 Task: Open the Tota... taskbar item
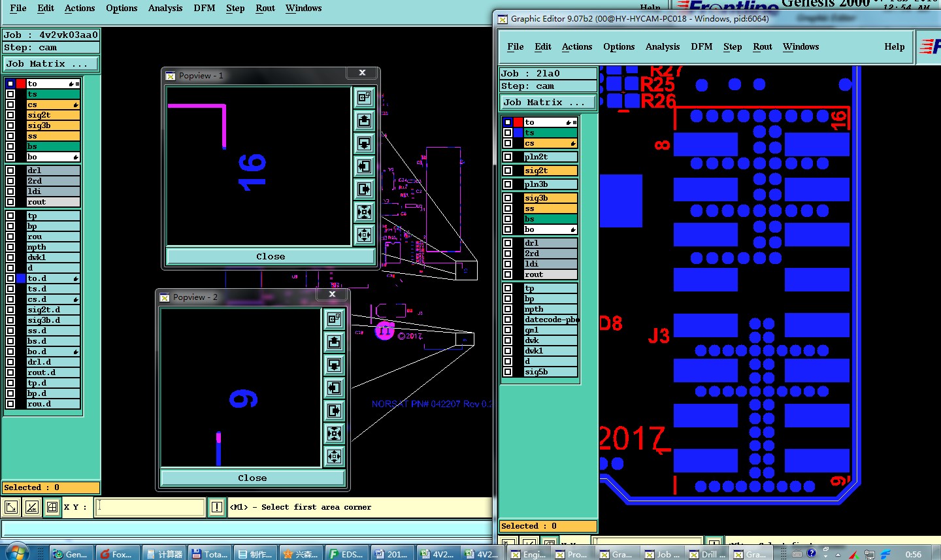pos(210,553)
